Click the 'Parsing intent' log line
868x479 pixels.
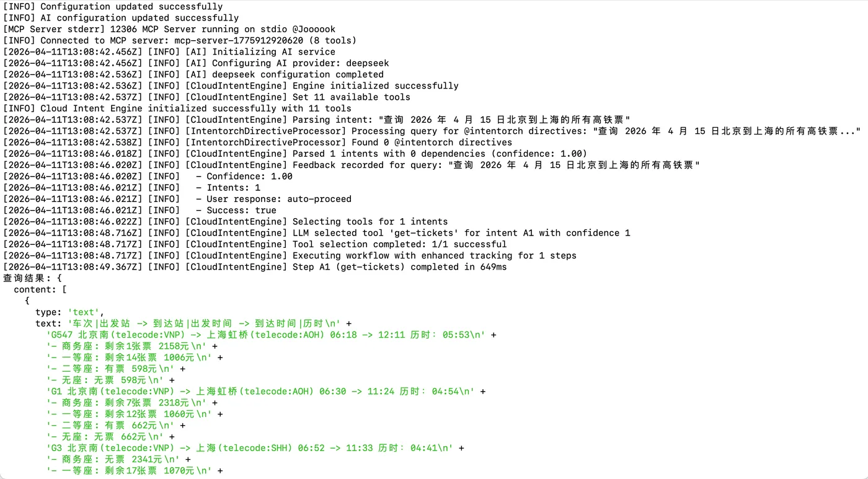coord(317,120)
